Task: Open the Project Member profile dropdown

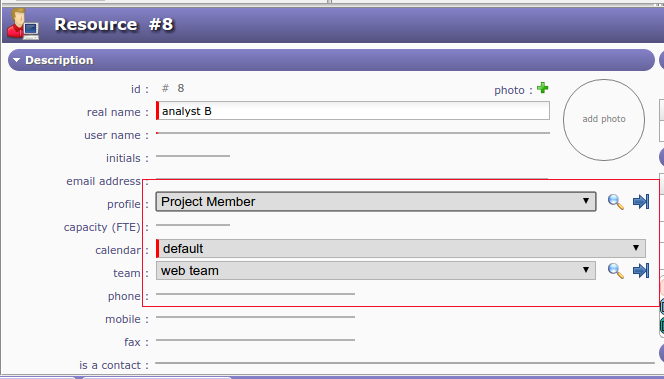Action: coord(376,202)
